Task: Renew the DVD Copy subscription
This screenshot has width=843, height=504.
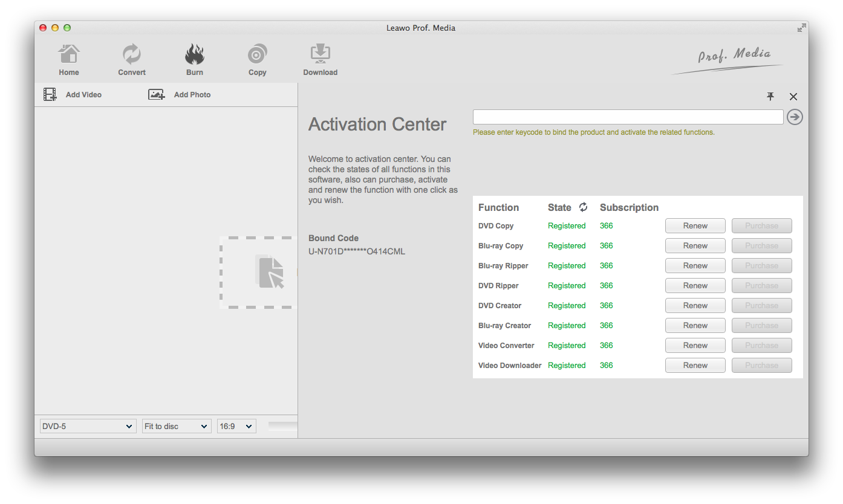Action: (695, 226)
